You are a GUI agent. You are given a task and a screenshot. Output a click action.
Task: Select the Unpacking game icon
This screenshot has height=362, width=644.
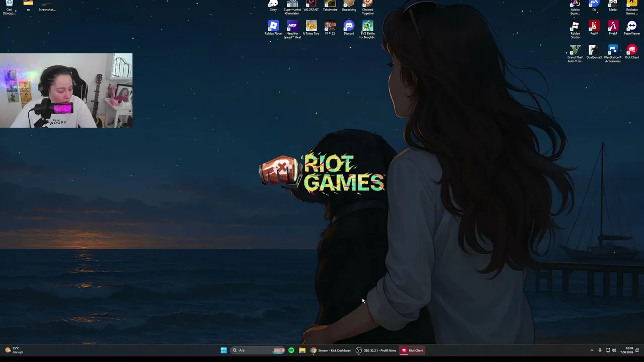coord(349,6)
